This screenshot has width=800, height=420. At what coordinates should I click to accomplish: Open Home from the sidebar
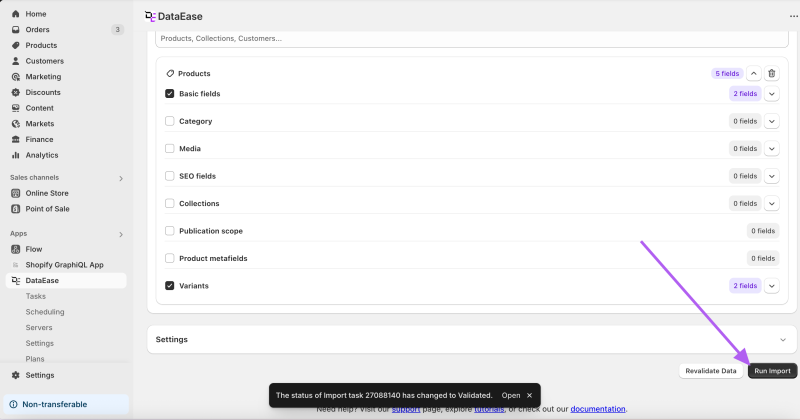coord(36,14)
